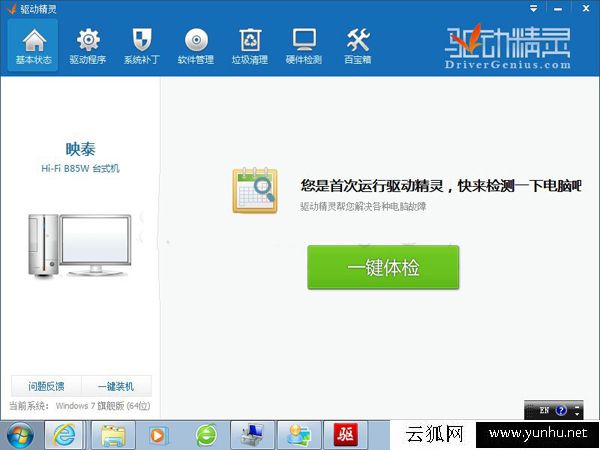Open the 基本状态 home tab
The image size is (600, 450).
tap(33, 45)
